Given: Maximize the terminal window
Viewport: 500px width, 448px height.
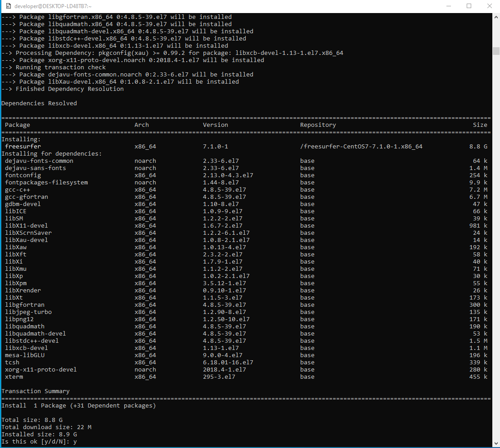Looking at the screenshot, I should point(469,6).
